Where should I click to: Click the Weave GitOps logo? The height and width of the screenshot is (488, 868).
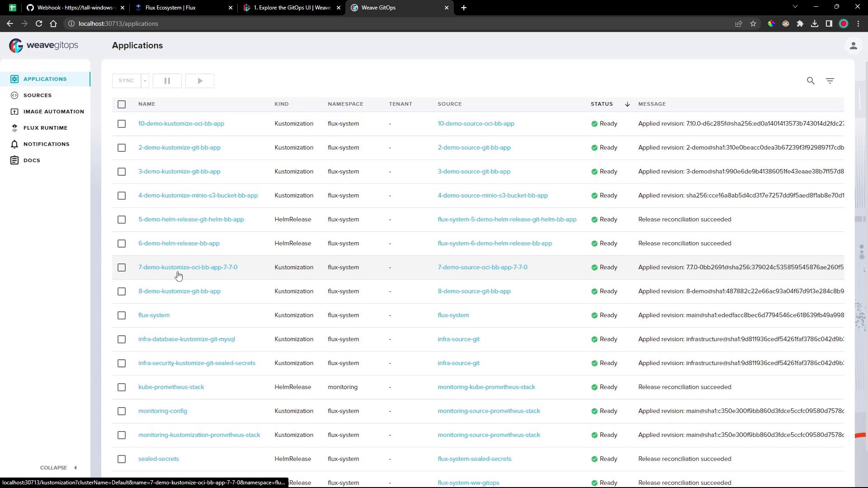point(43,45)
